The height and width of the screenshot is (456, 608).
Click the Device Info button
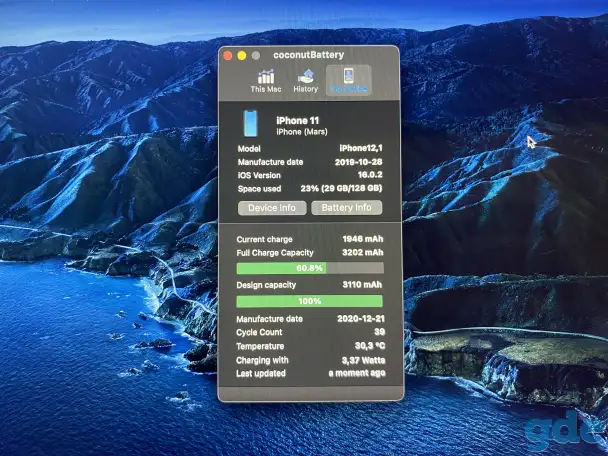[x=272, y=208]
